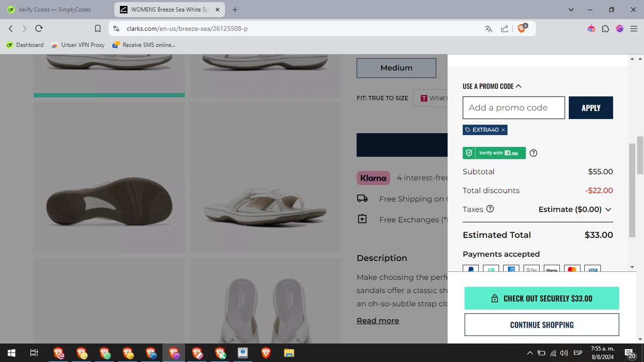The image size is (644, 362).
Task: Click the Mastercard payment icon
Action: pyautogui.click(x=572, y=269)
